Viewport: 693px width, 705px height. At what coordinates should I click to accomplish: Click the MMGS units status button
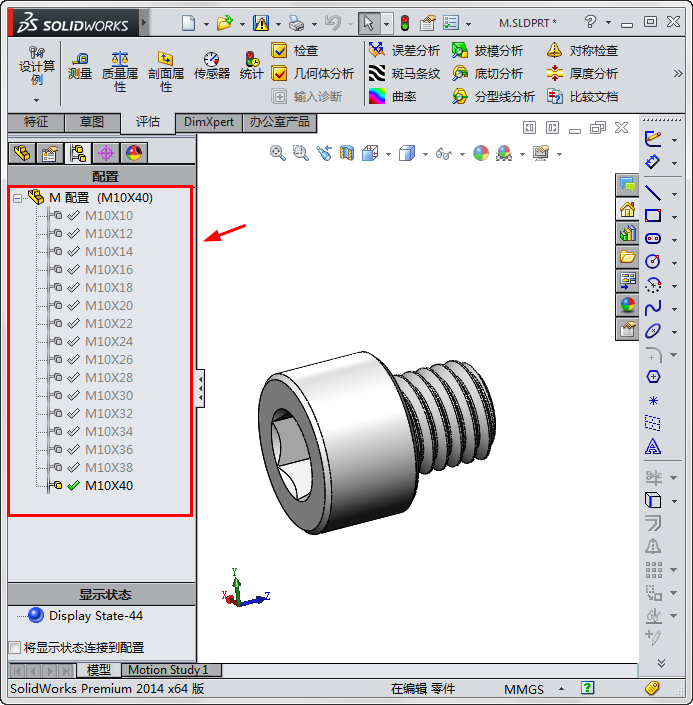525,688
